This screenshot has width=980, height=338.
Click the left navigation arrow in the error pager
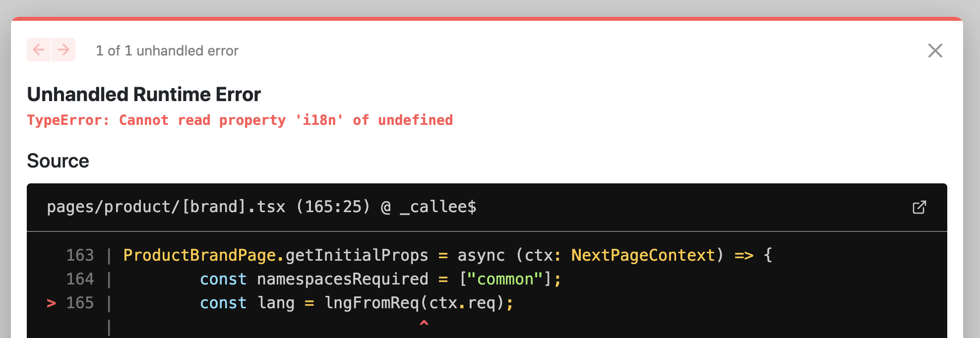pos(39,50)
